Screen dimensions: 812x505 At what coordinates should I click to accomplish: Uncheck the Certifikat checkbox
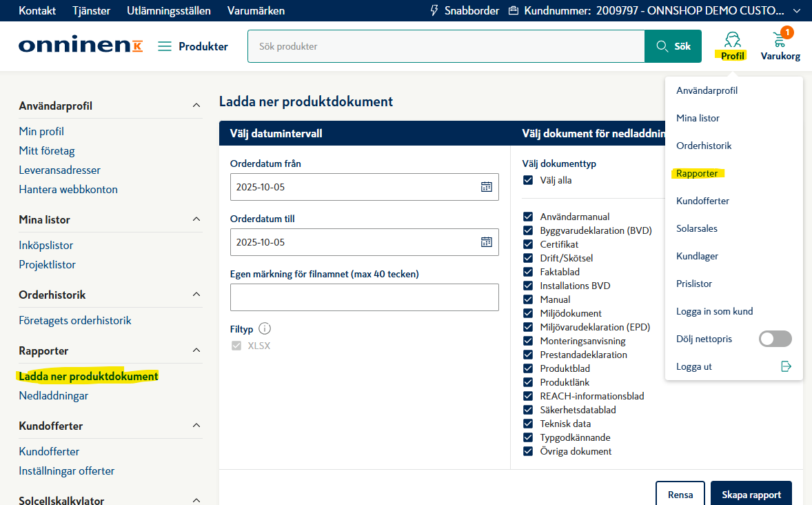tap(528, 244)
